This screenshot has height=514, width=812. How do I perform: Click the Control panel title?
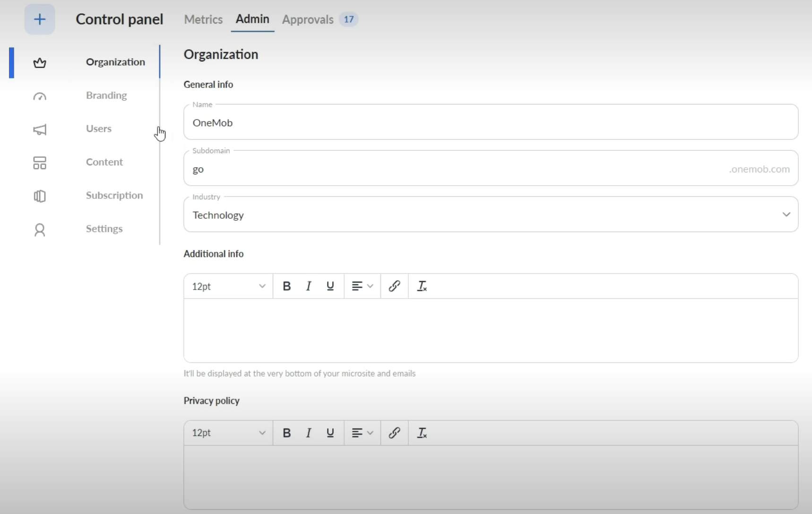[x=120, y=19]
